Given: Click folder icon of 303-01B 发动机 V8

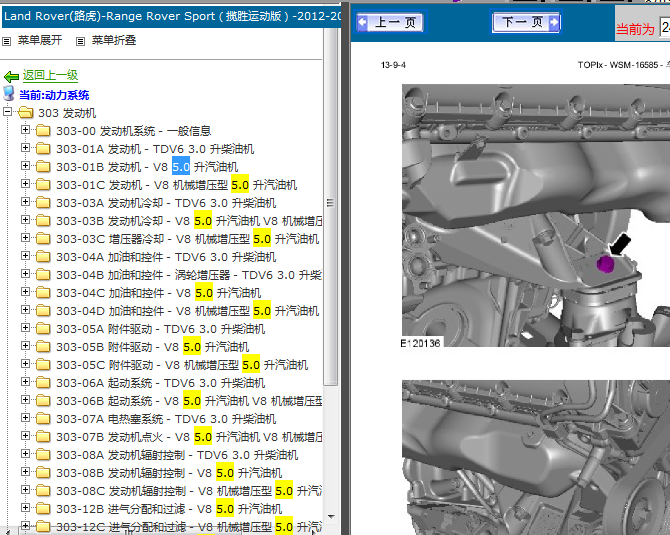Looking at the screenshot, I should (43, 166).
